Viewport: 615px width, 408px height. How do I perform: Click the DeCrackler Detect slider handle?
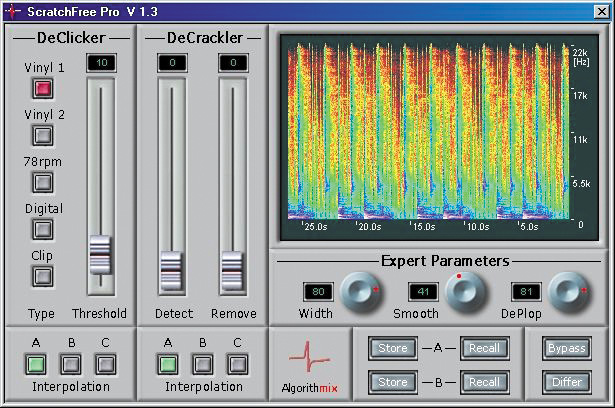click(x=170, y=268)
